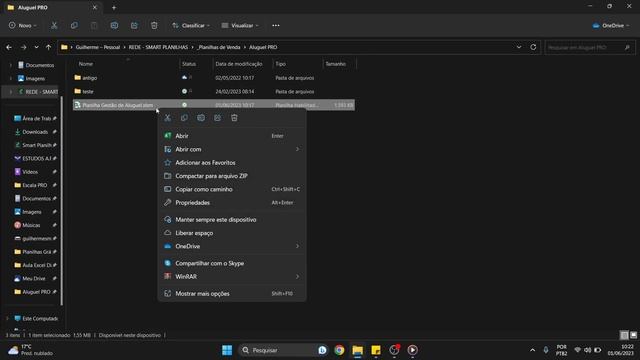Open a new Explorer tab with plus
The image size is (640, 360).
[114, 7]
